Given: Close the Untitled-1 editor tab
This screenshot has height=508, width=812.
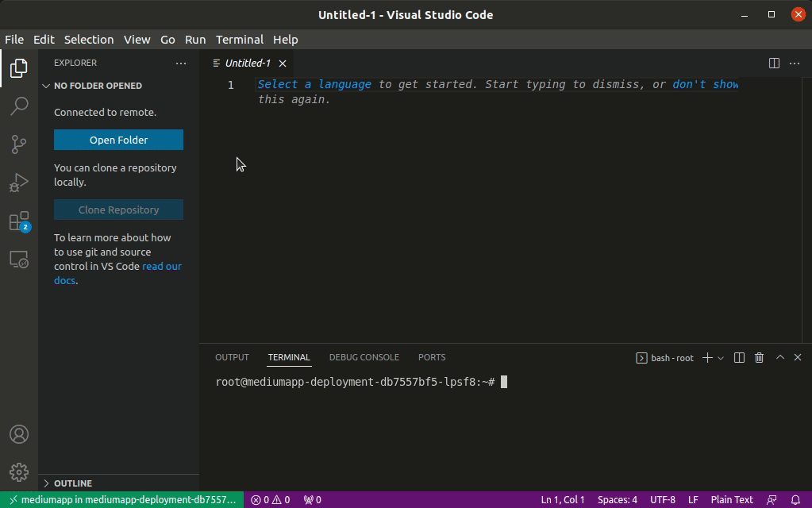Looking at the screenshot, I should (x=283, y=63).
